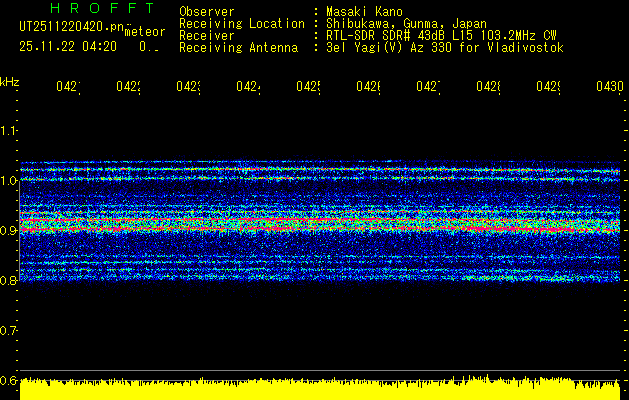Image resolution: width=629 pixels, height=400 pixels.
Task: Click the 0430 time marker
Action: point(610,87)
